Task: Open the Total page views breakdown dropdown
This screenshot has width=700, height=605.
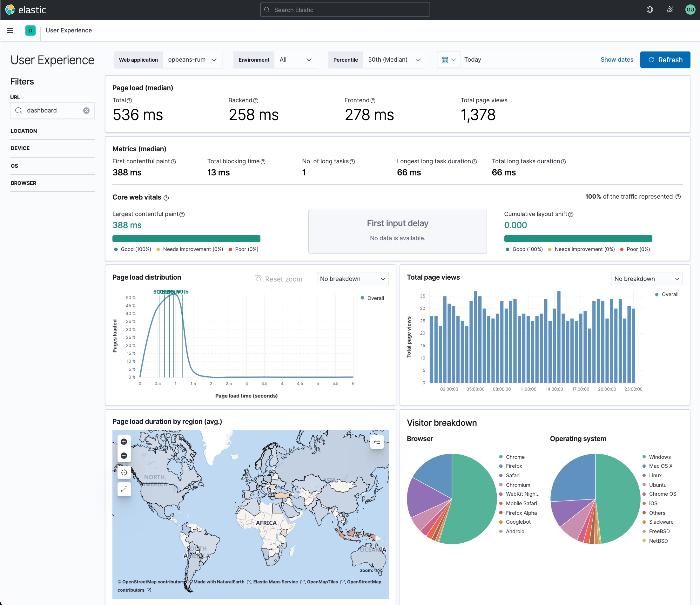Action: tap(646, 279)
